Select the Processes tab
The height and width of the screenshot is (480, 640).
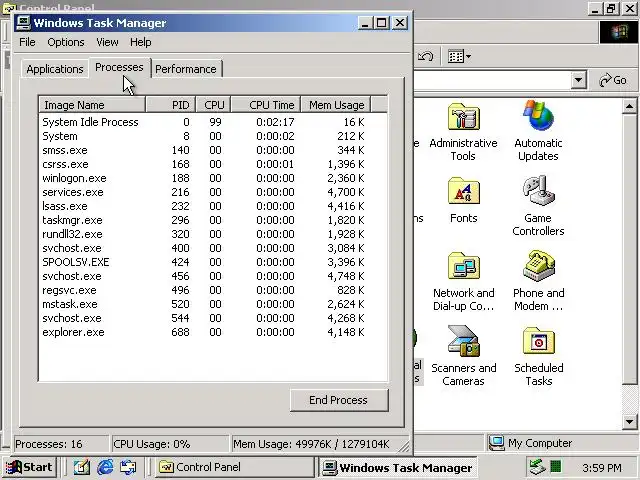pos(119,67)
